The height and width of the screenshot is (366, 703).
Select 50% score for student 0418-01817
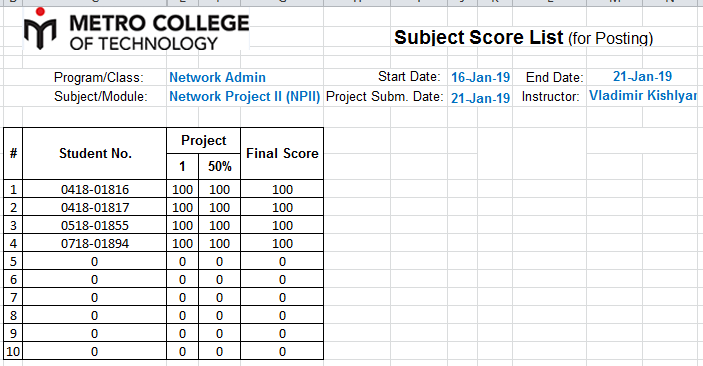pyautogui.click(x=219, y=207)
